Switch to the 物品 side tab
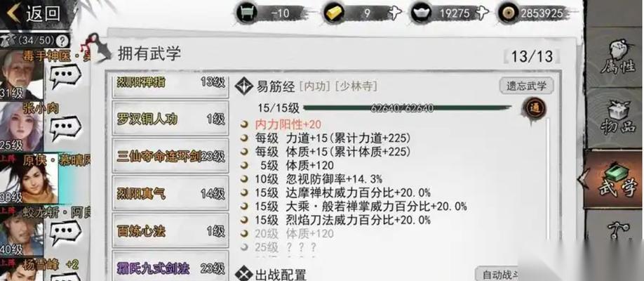Image resolution: width=644 pixels, height=281 pixels. coord(615,118)
